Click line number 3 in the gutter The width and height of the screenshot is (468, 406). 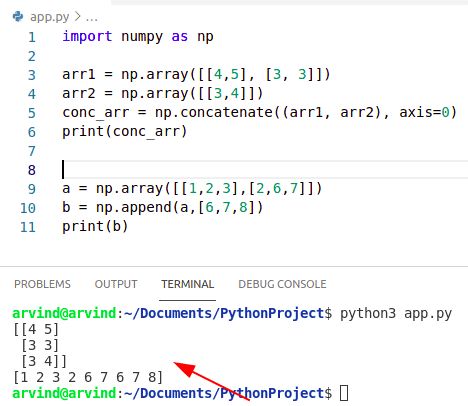tap(32, 75)
